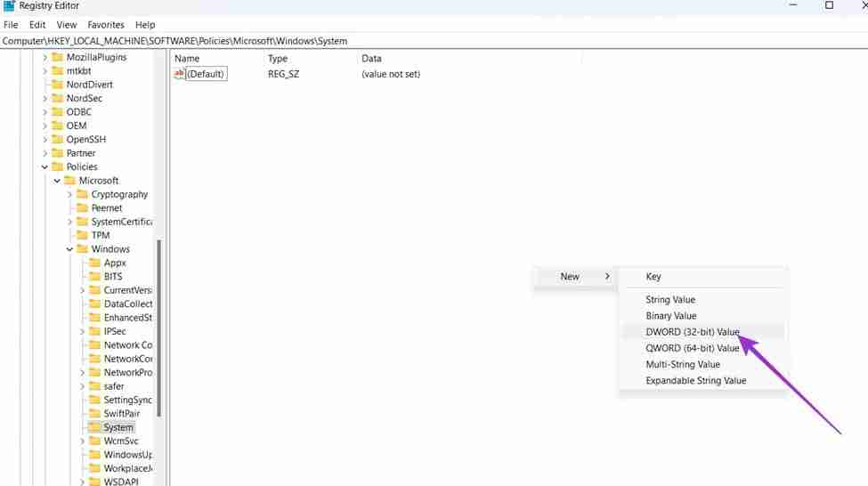Screen dimensions: 868x486
Task: Select the Peernet folder icon
Action: tap(83, 207)
